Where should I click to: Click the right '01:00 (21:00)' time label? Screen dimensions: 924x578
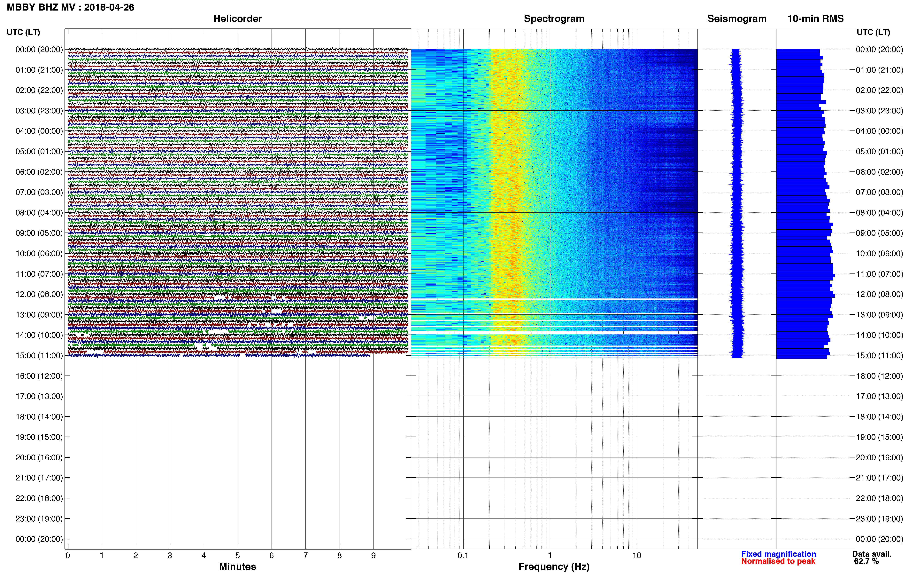(879, 70)
